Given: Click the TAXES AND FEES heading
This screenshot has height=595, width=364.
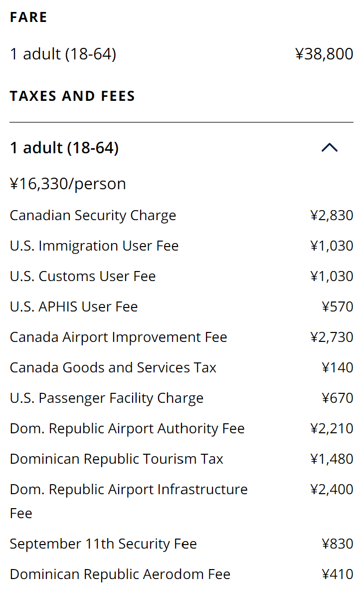Looking at the screenshot, I should point(72,96).
